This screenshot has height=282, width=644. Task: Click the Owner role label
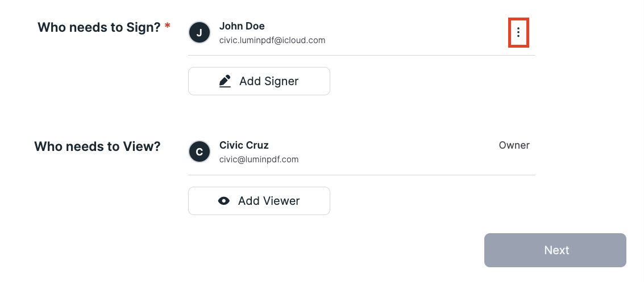[x=514, y=145]
